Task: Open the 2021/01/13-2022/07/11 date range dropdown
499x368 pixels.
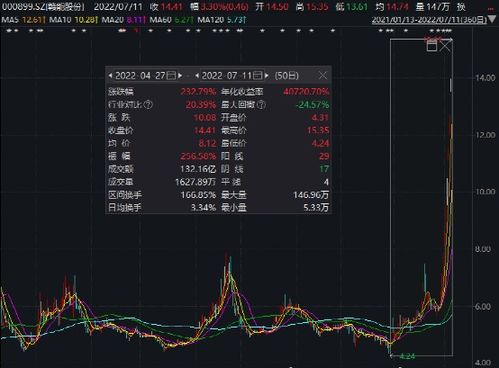Action: point(492,20)
